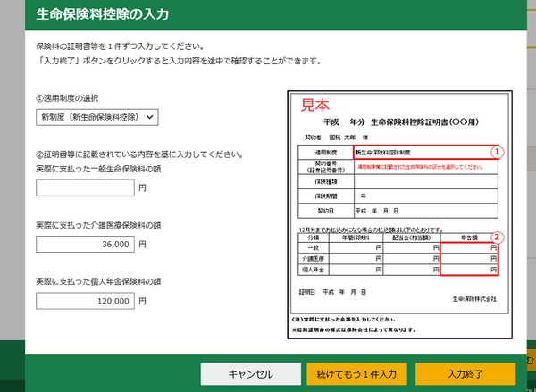Click the 生命保険料控除の入力 dialog title
The image size is (536, 392).
pos(102,14)
